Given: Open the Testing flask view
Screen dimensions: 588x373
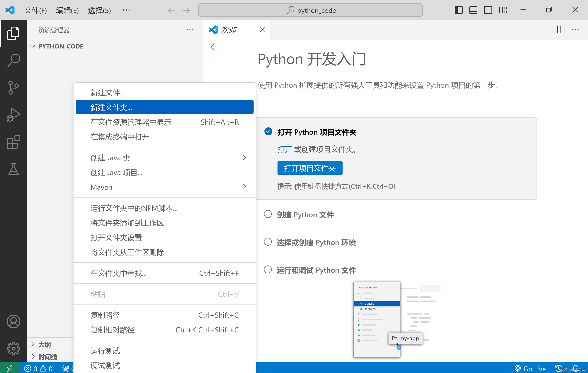Looking at the screenshot, I should pyautogui.click(x=13, y=169).
